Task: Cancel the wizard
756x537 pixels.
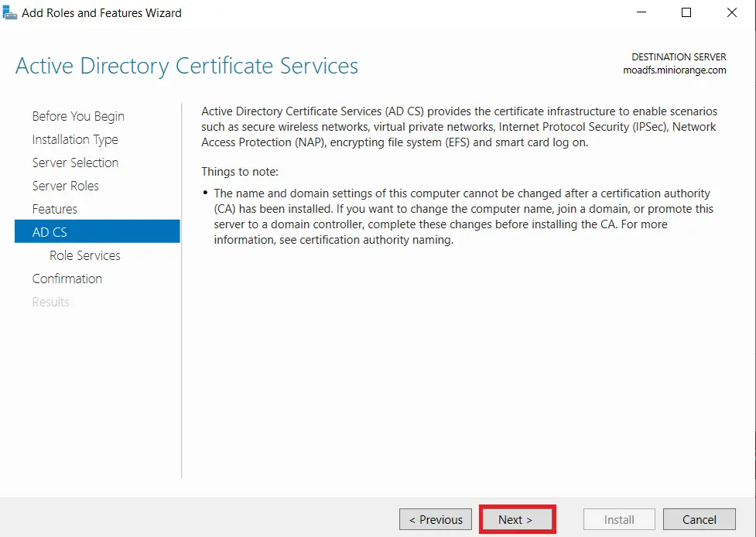Action: (699, 519)
